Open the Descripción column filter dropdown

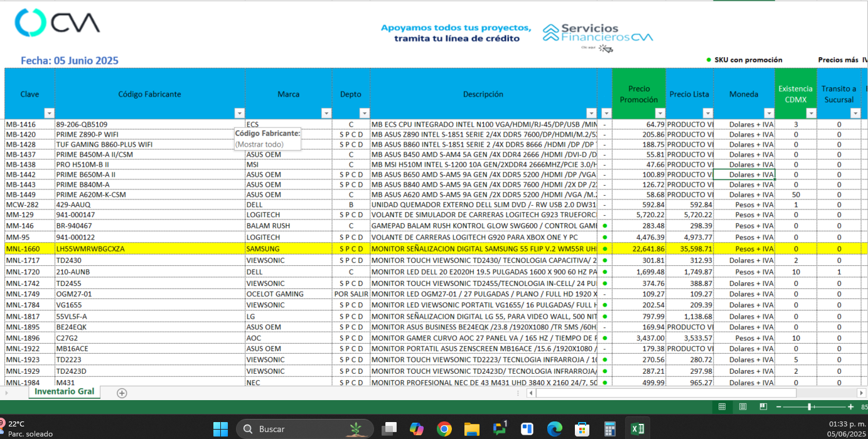click(593, 113)
